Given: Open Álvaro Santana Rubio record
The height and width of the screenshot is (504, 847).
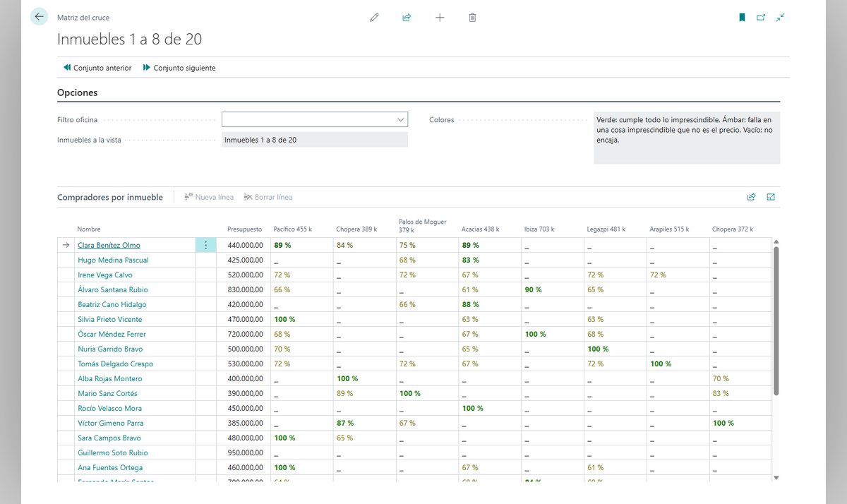Looking at the screenshot, I should coord(113,289).
